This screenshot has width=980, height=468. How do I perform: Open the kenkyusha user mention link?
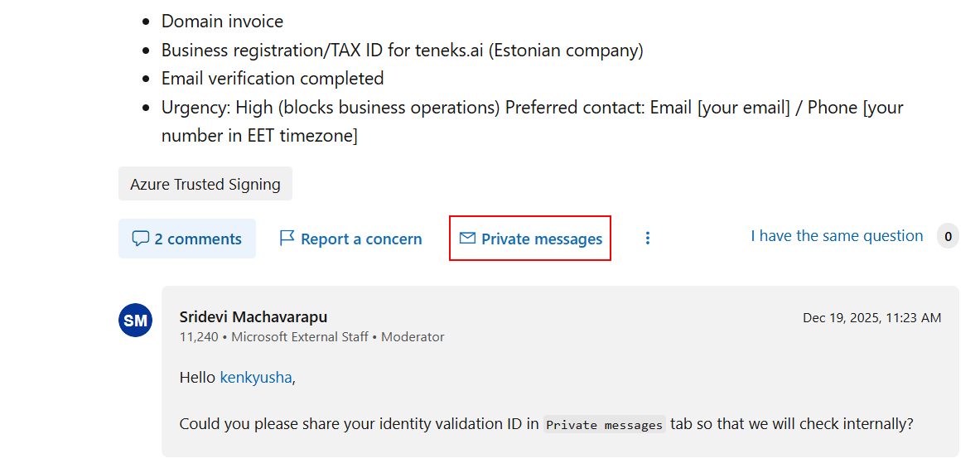[256, 378]
